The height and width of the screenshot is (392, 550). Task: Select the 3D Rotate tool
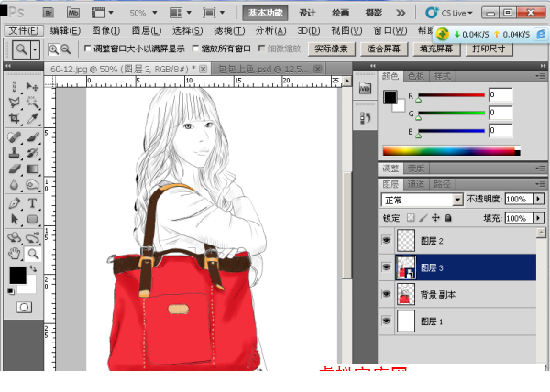click(14, 237)
